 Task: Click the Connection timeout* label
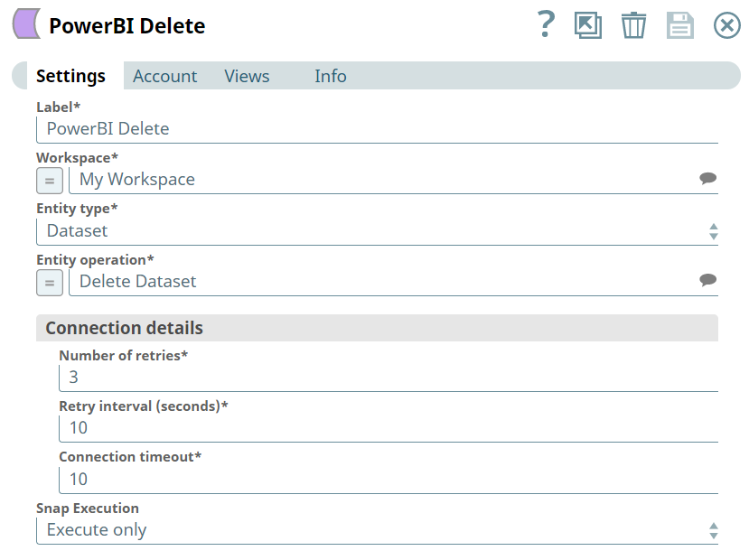130,457
